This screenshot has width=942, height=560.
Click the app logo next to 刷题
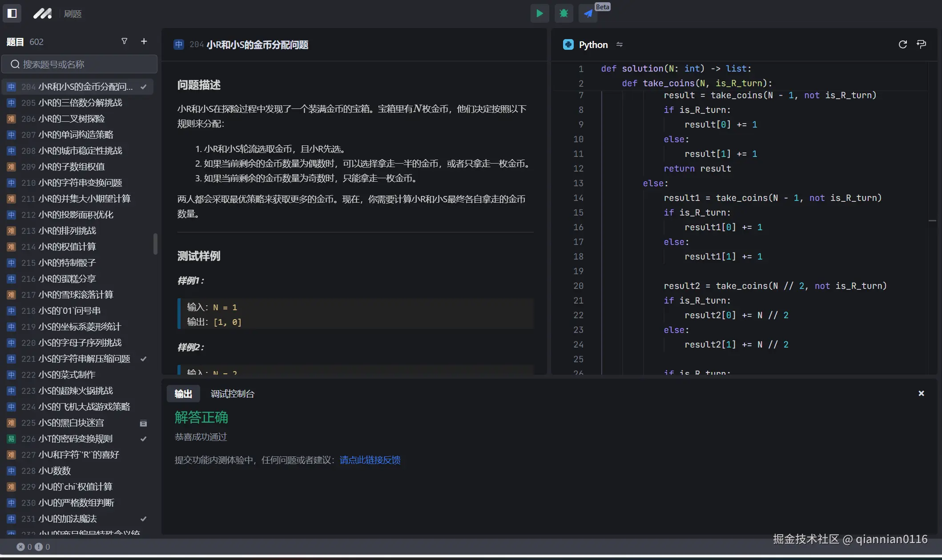click(42, 13)
